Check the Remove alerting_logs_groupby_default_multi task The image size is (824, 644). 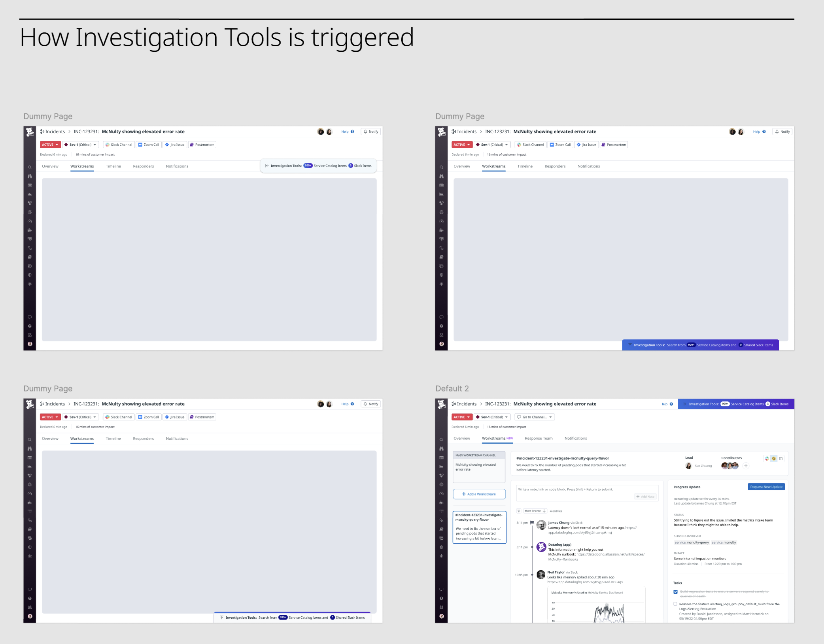(675, 604)
